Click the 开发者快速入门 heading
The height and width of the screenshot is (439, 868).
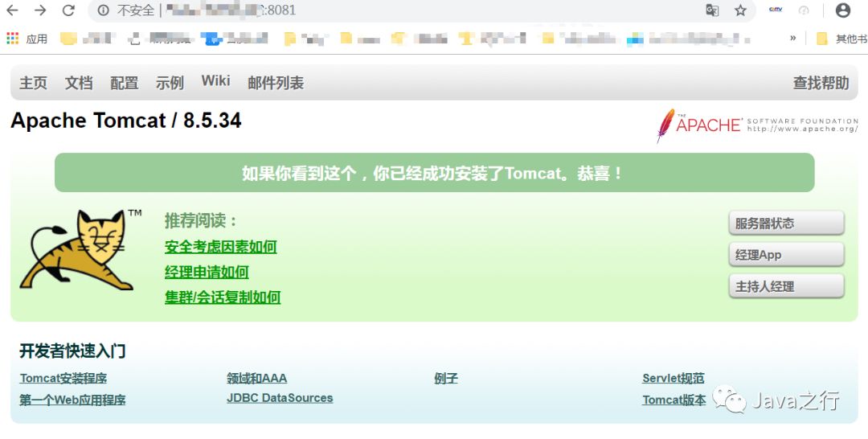[x=72, y=351]
